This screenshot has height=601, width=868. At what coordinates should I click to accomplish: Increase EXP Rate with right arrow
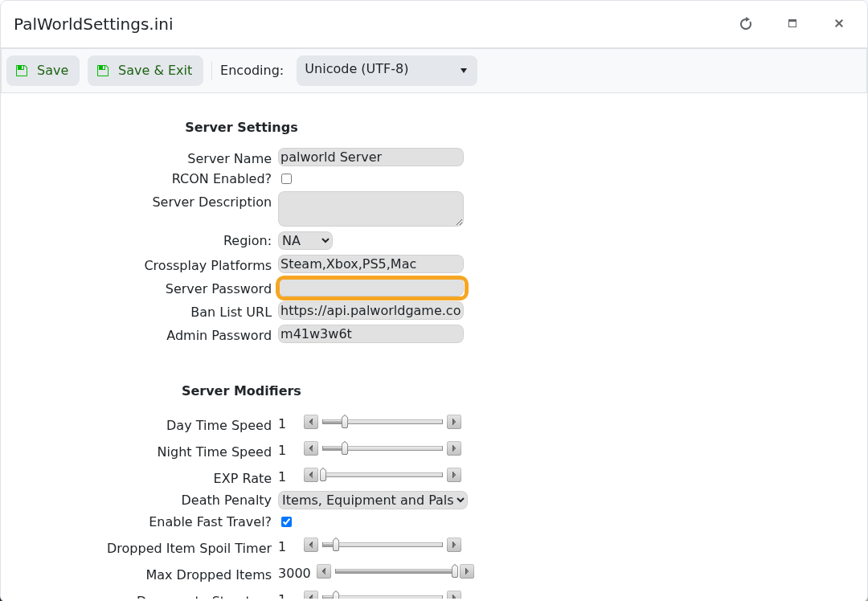pos(454,476)
